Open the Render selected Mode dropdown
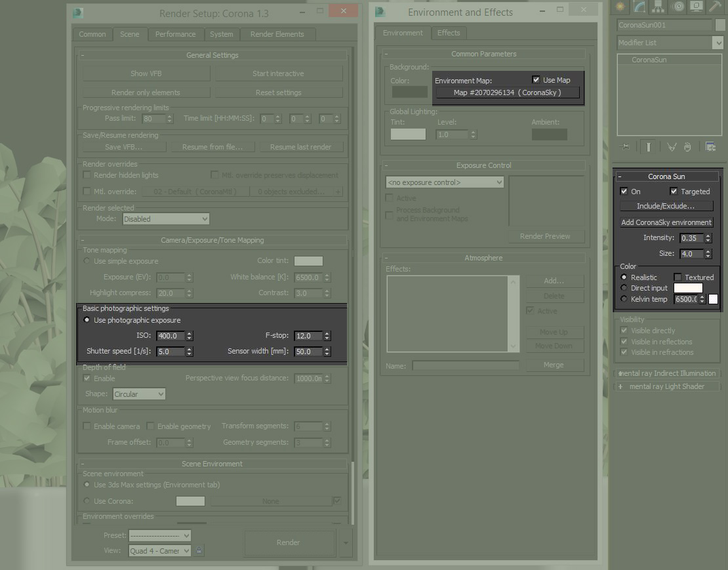The image size is (728, 570). click(x=166, y=219)
